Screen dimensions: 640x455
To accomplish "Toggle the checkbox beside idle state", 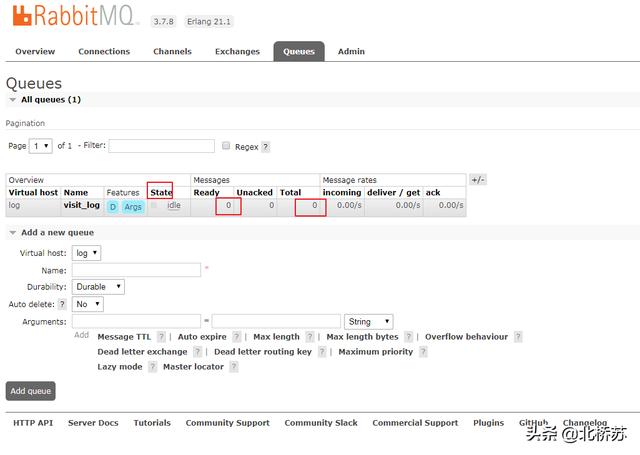I will [x=154, y=205].
